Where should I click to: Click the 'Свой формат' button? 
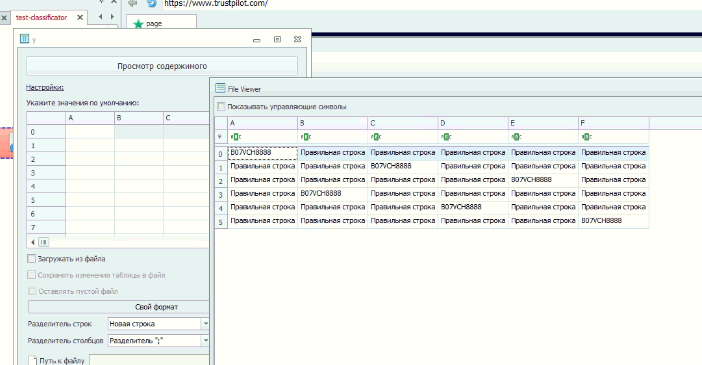[x=119, y=307]
